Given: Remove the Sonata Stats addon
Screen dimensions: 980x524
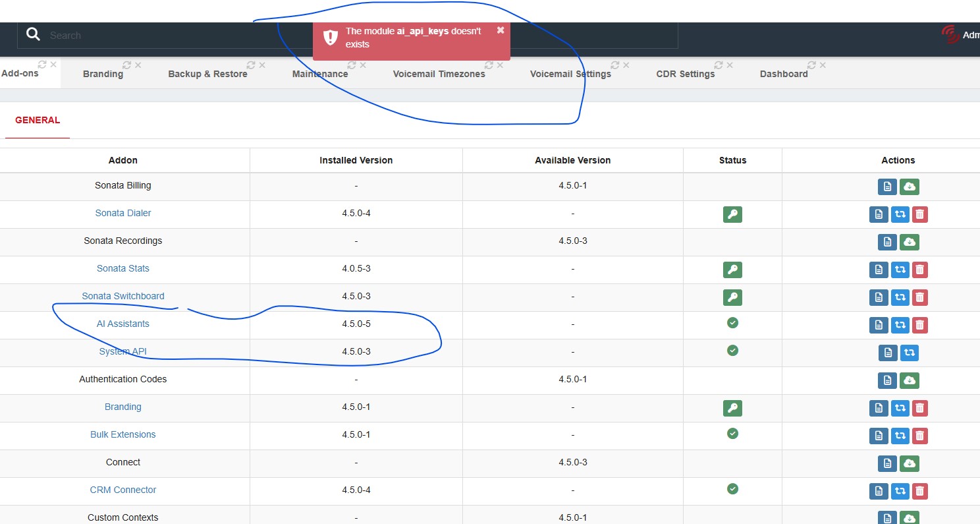Looking at the screenshot, I should point(919,270).
